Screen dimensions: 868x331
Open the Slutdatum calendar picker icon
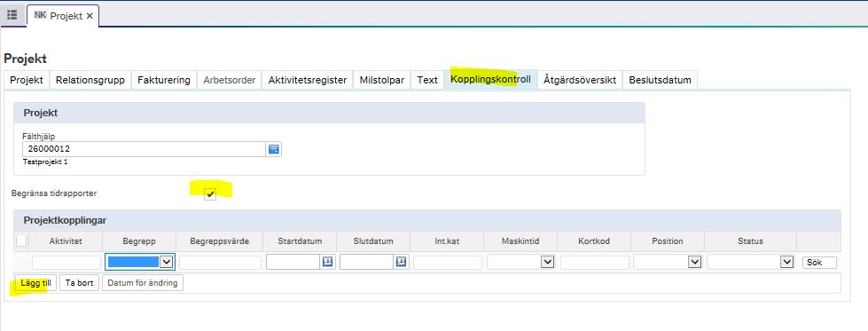[402, 262]
